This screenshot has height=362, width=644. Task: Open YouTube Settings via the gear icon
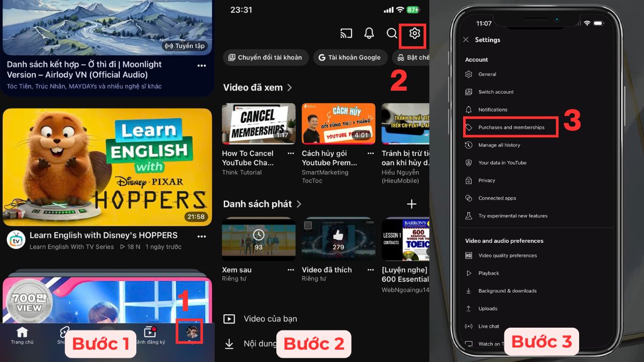pos(412,33)
